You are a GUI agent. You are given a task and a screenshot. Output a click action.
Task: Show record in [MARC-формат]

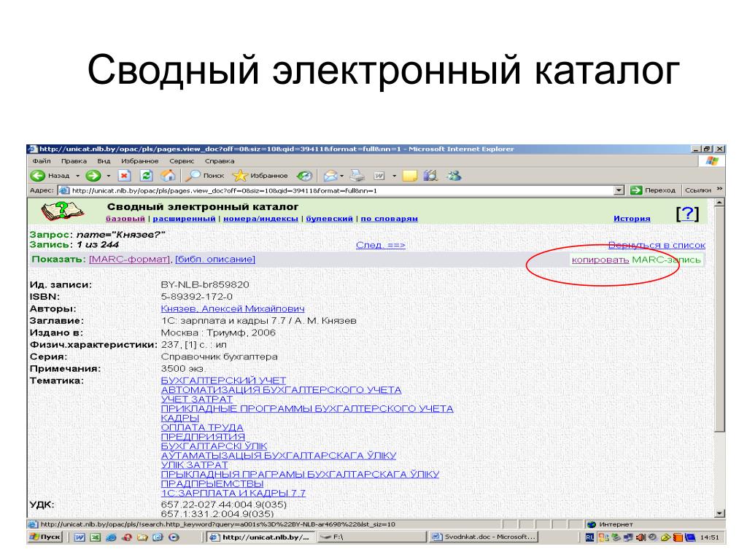tap(129, 260)
